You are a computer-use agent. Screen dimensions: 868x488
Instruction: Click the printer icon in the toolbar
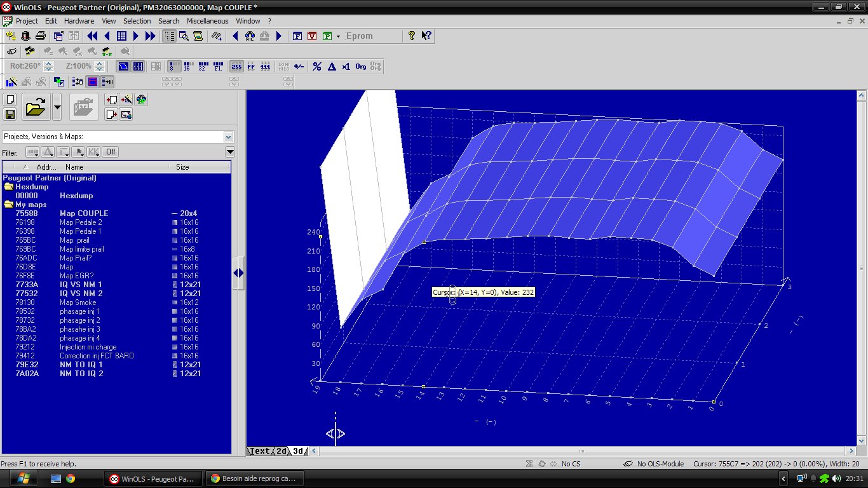point(41,36)
